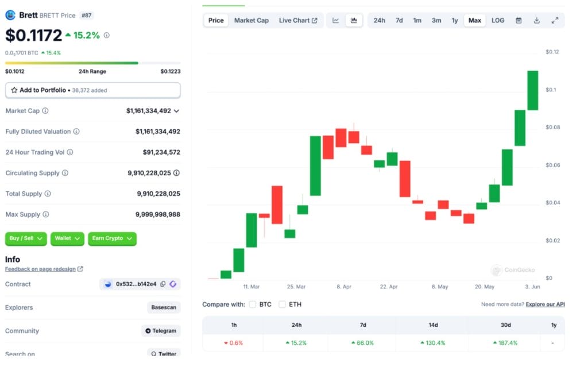Click Add to Portfolio button
588x366 pixels.
point(92,90)
